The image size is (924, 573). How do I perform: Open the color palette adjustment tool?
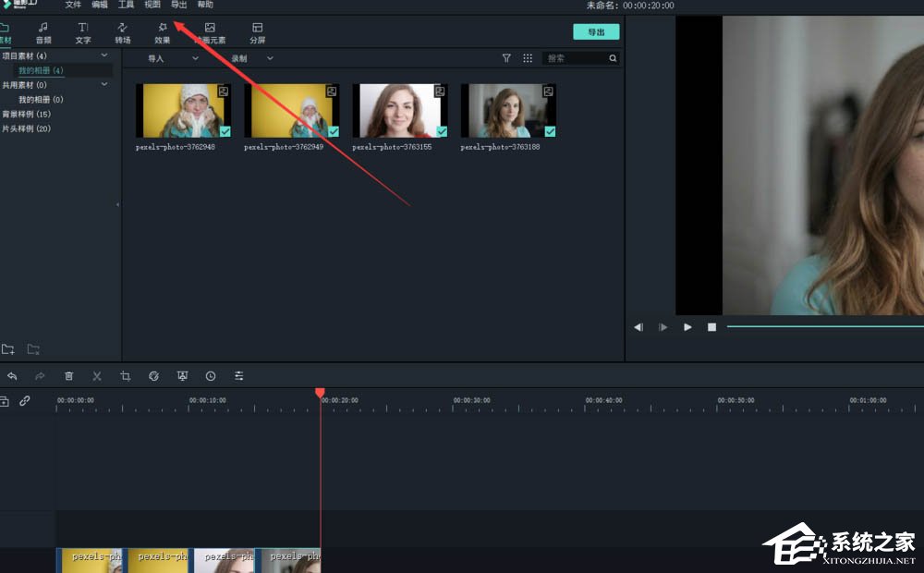[153, 376]
